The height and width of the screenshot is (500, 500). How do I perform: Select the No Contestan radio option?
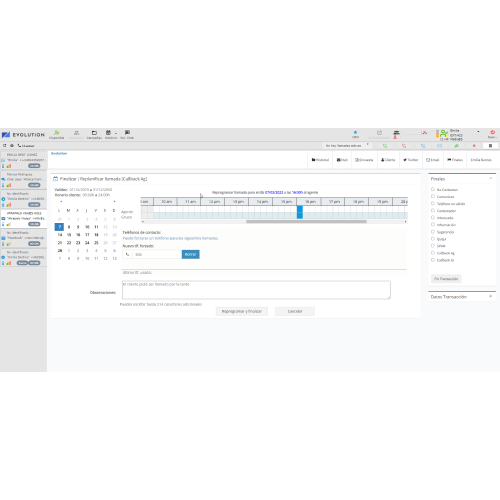pyautogui.click(x=433, y=189)
